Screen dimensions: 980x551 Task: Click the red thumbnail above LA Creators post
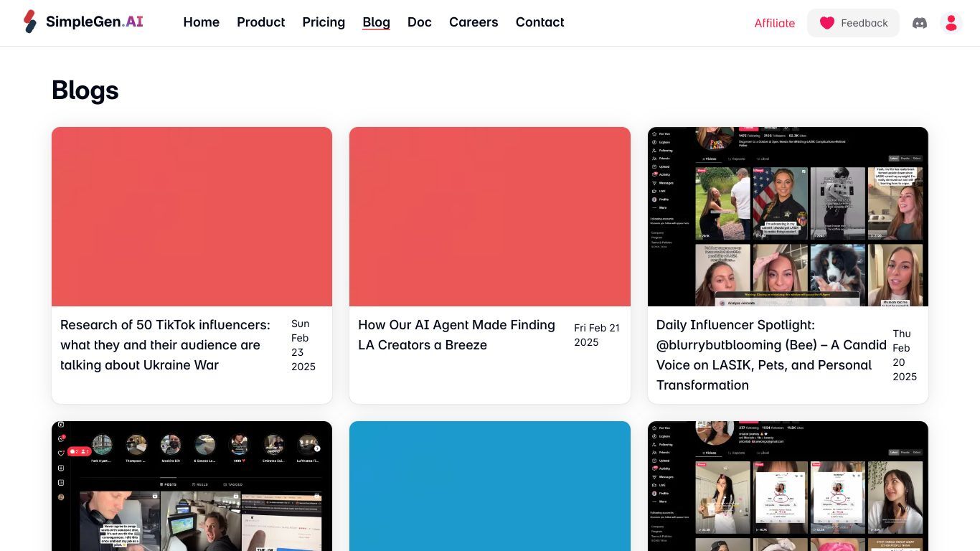pyautogui.click(x=490, y=217)
